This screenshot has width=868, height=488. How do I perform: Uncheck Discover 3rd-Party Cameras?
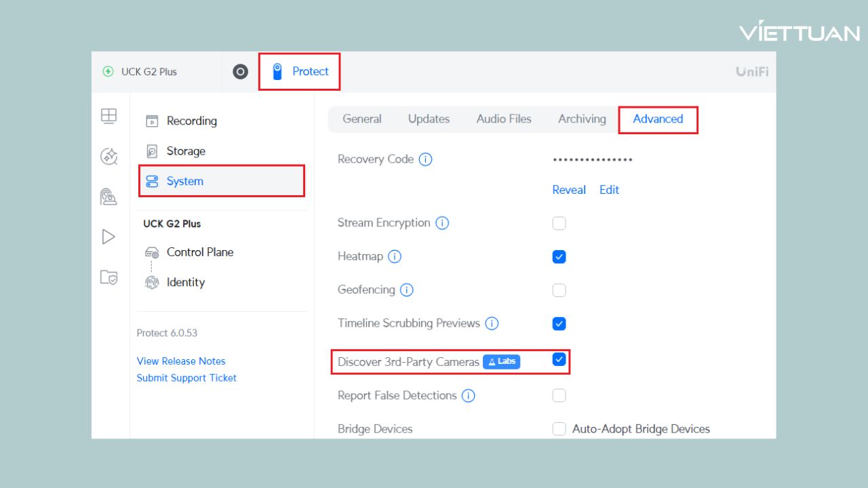[559, 359]
